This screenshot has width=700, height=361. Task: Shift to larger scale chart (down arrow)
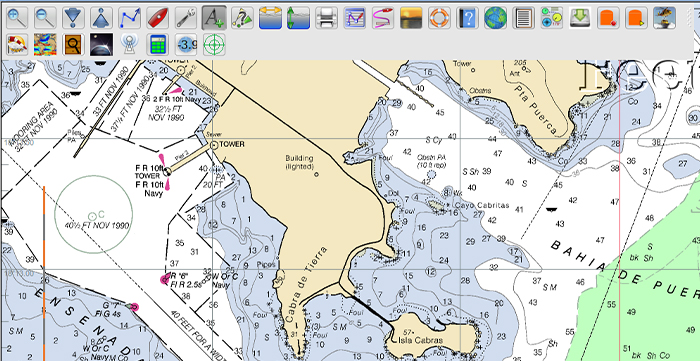[x=73, y=18]
